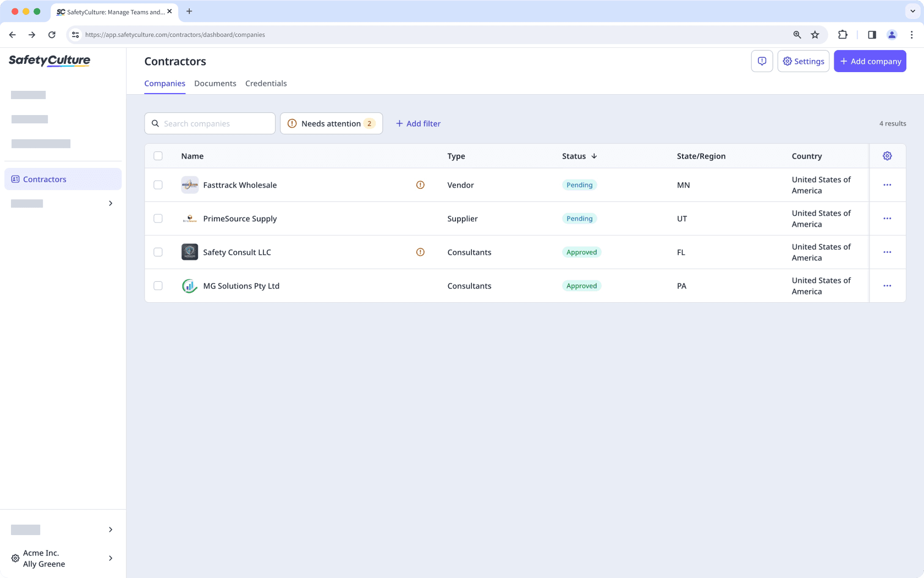Click the Add company button

click(x=870, y=61)
